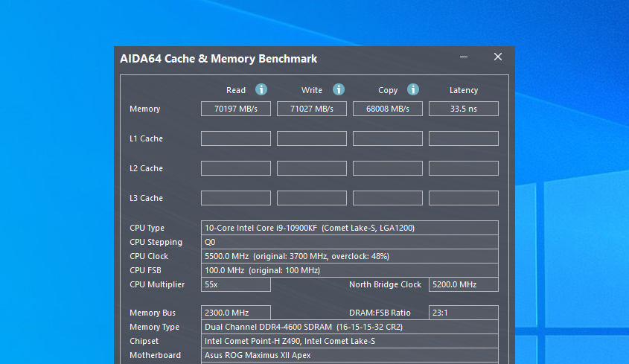This screenshot has height=364, width=629.
Task: Click the empty L1 Cache Copy field
Action: point(388,138)
